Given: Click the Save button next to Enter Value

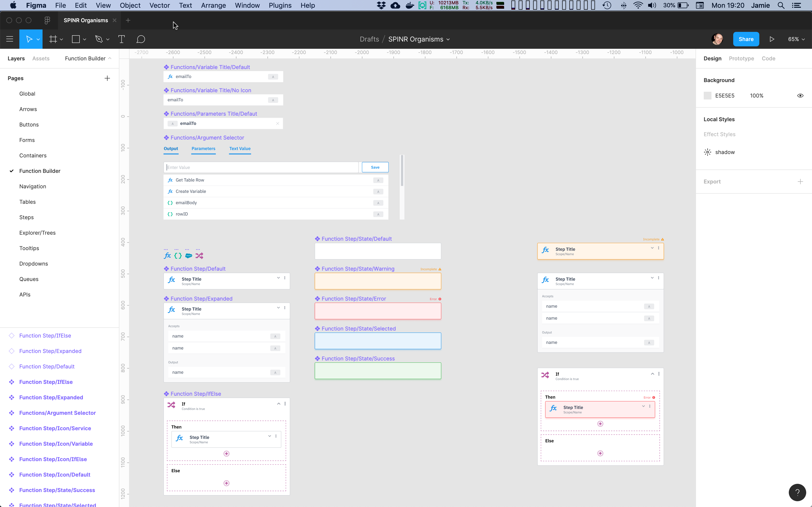Looking at the screenshot, I should click(x=375, y=167).
